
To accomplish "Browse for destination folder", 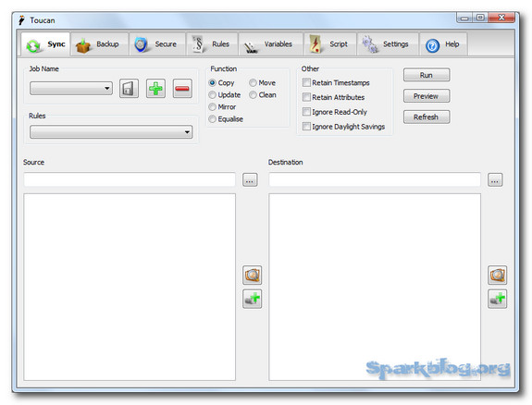I will coord(495,180).
